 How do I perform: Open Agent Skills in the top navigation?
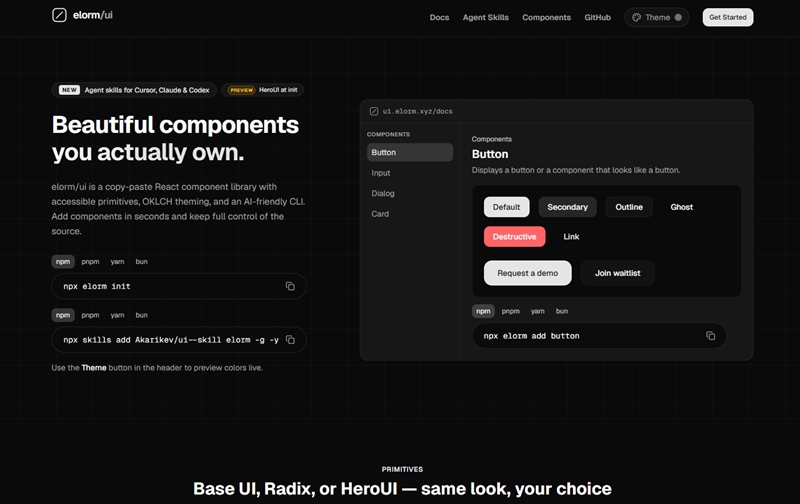coord(486,17)
